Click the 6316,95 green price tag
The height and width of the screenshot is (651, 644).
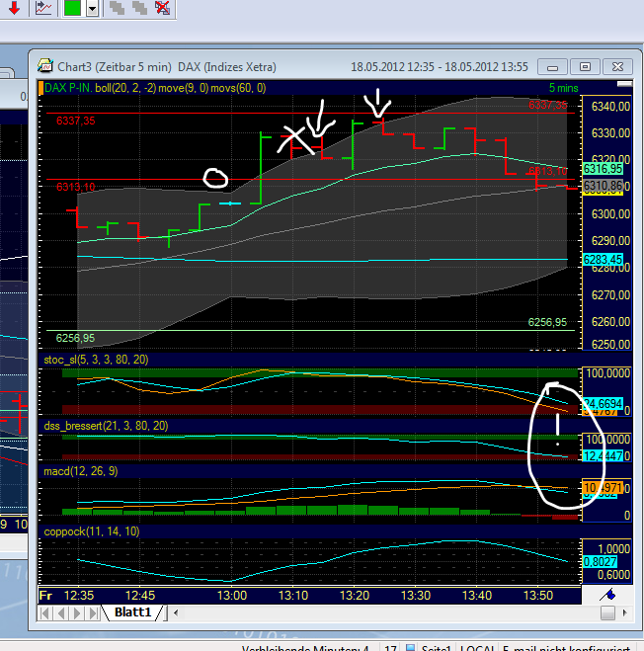[x=603, y=169]
